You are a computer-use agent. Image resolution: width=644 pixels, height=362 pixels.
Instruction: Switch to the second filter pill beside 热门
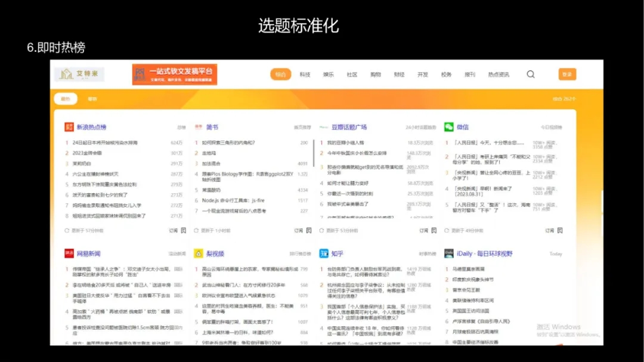point(93,98)
